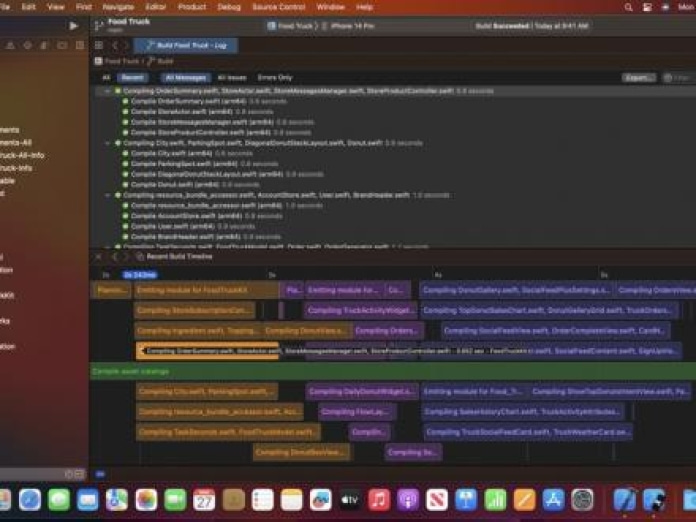Open FaceTime from the Dock

[175, 500]
